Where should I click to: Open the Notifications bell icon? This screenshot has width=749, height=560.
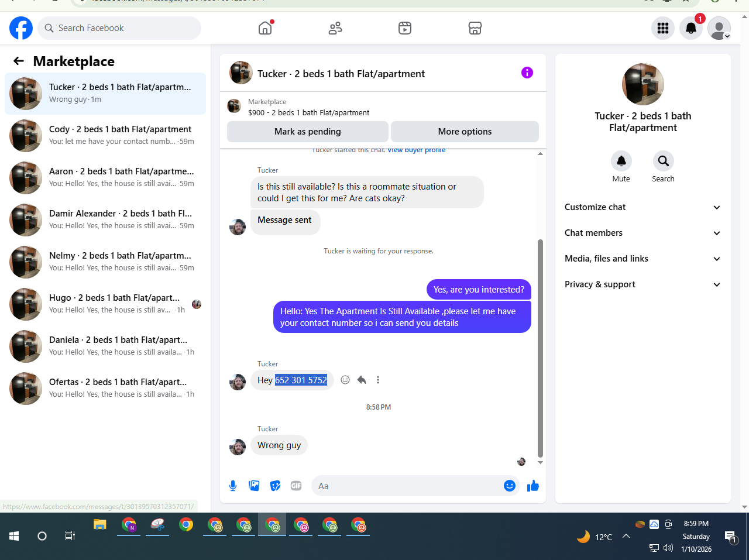coord(691,28)
